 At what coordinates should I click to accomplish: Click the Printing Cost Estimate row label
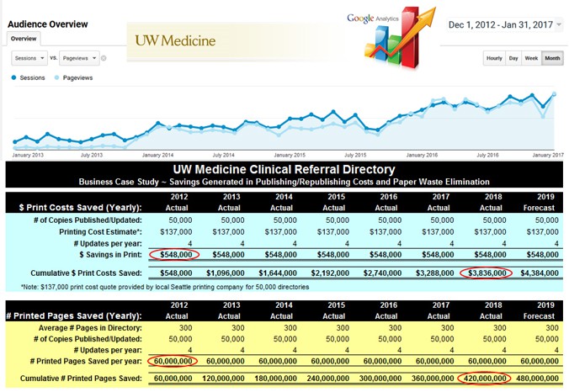[100, 231]
